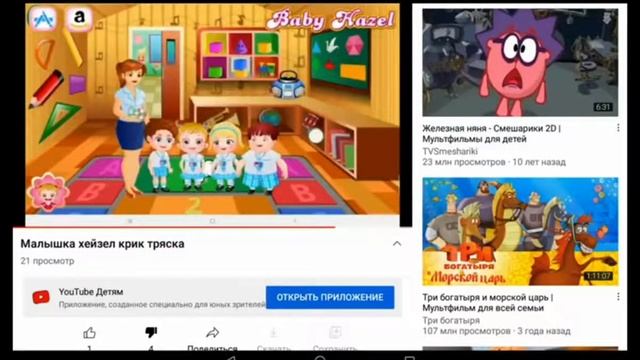640x360 pixels.
Task: Click the orange protractor in the game
Action: pyautogui.click(x=44, y=53)
